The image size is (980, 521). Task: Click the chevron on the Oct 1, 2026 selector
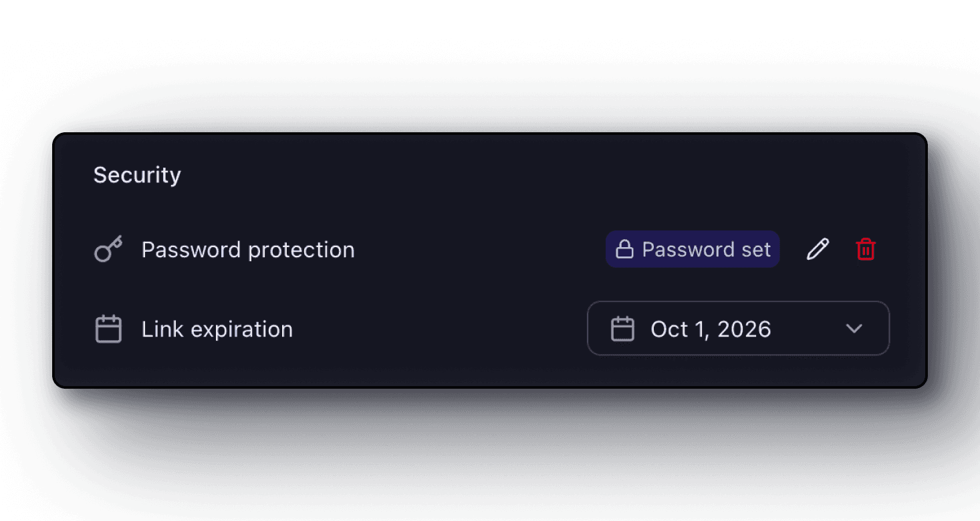(x=854, y=329)
